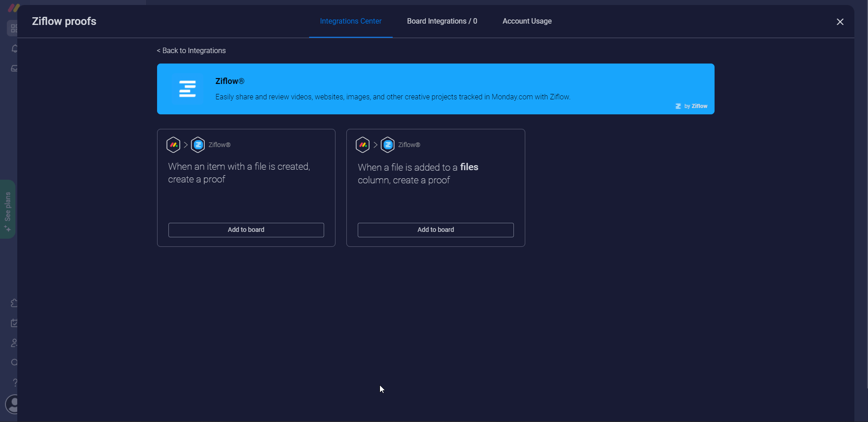Click the monday.com logo at the top left
Image resolution: width=868 pixels, height=422 pixels.
13,8
